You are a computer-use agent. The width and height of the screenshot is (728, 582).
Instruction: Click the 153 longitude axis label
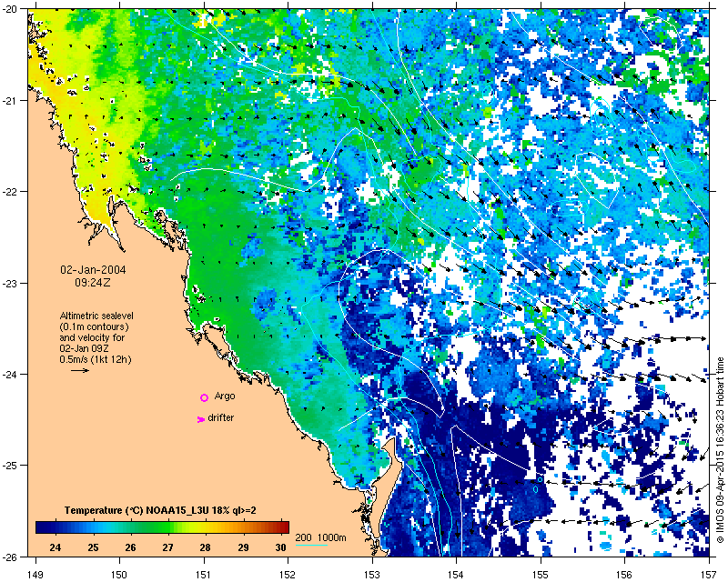[x=372, y=574]
